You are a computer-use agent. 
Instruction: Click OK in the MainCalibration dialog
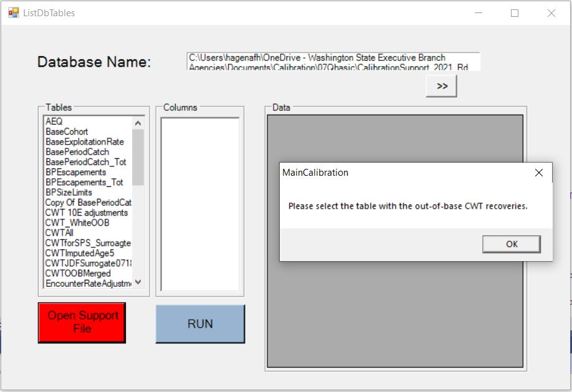[512, 244]
